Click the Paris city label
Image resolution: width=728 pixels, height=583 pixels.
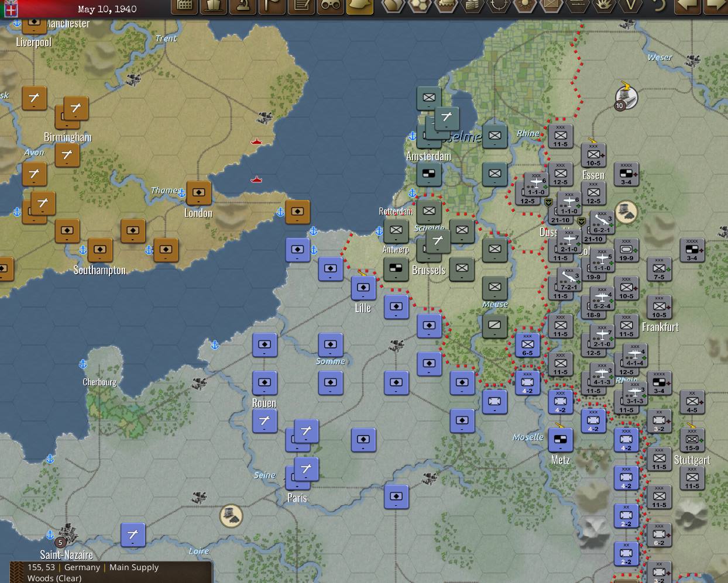pos(297,498)
